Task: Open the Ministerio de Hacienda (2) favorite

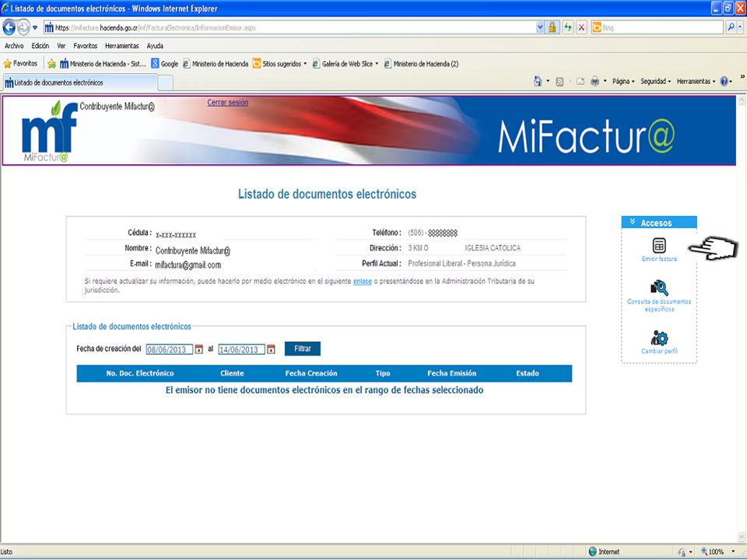Action: pyautogui.click(x=421, y=63)
